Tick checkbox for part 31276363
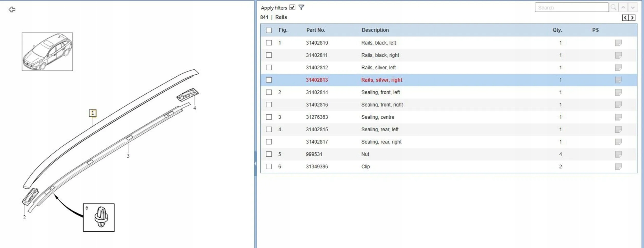Viewport: 644px width, 248px height. tap(269, 117)
